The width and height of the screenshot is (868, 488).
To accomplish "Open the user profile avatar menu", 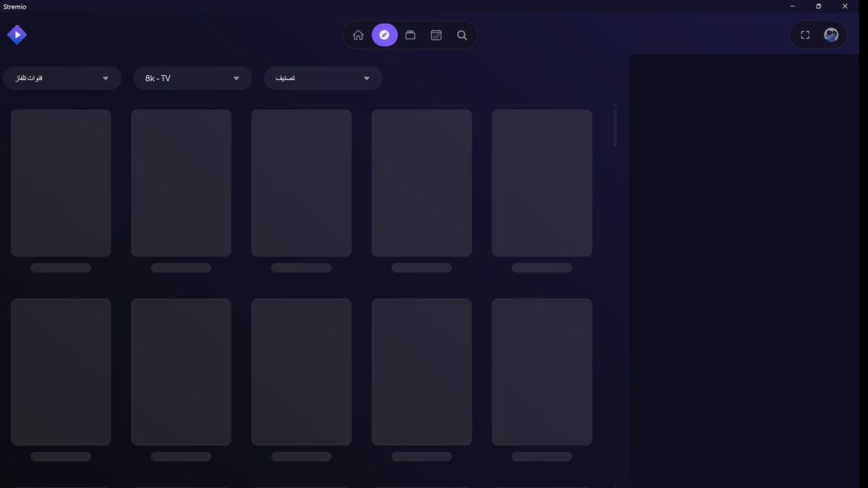I will tap(831, 35).
